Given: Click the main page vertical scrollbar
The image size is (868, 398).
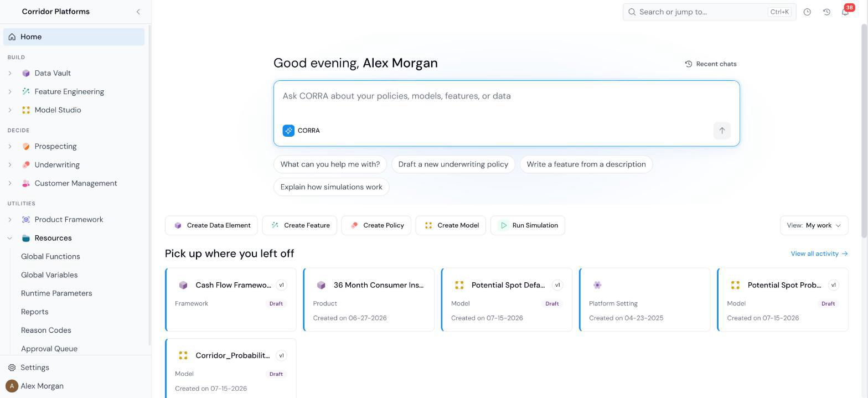Looking at the screenshot, I should click(x=864, y=131).
